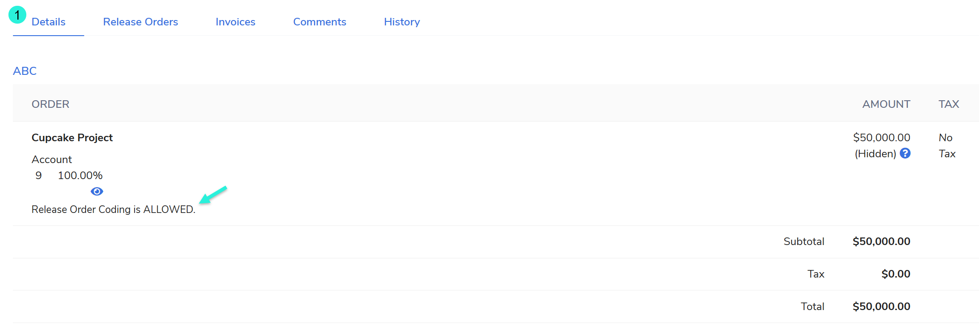Click the TAX column header

point(948,104)
